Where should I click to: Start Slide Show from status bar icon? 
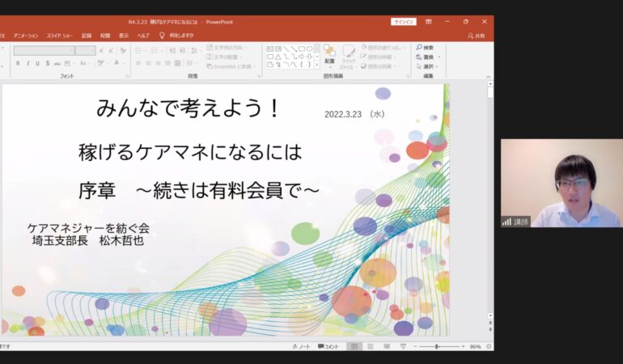tap(401, 346)
